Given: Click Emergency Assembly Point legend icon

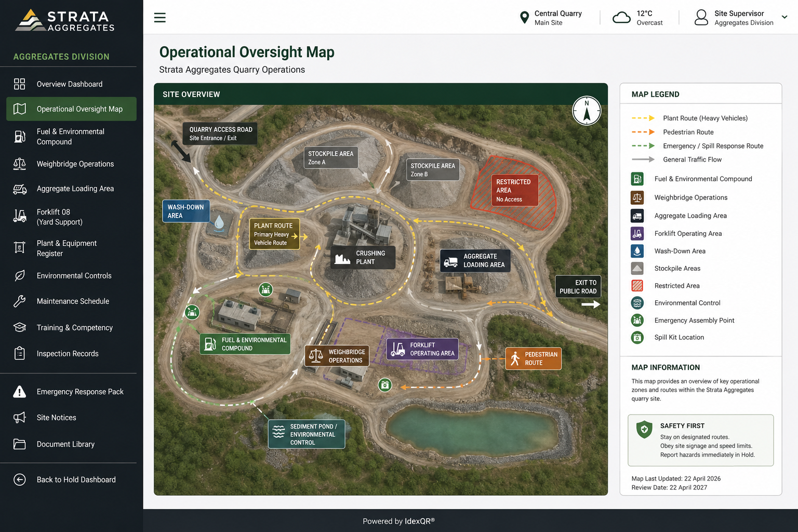Looking at the screenshot, I should 637,320.
